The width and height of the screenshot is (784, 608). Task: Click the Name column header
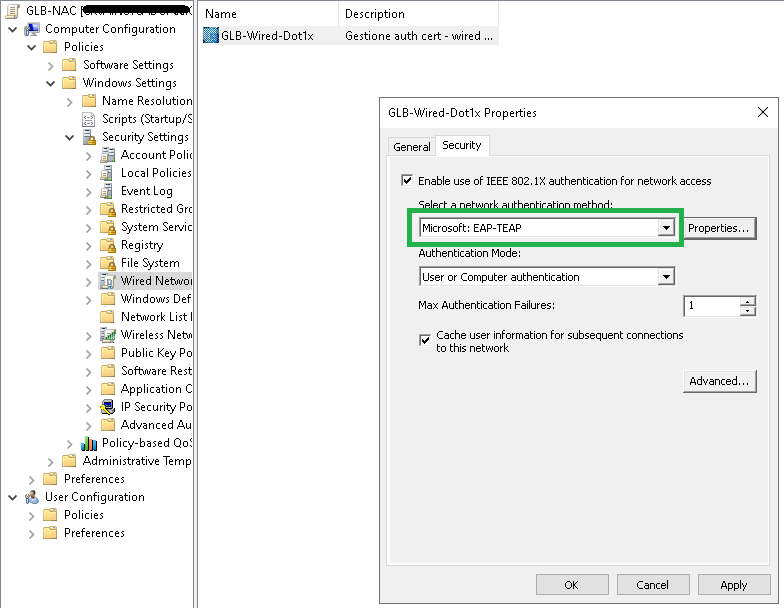click(268, 14)
